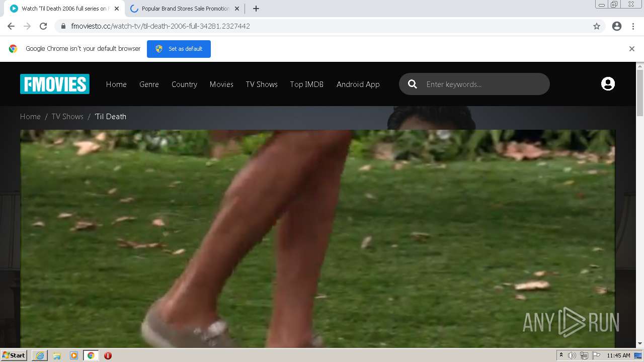This screenshot has height=362, width=644.
Task: Click the address bar URL
Action: (160, 26)
